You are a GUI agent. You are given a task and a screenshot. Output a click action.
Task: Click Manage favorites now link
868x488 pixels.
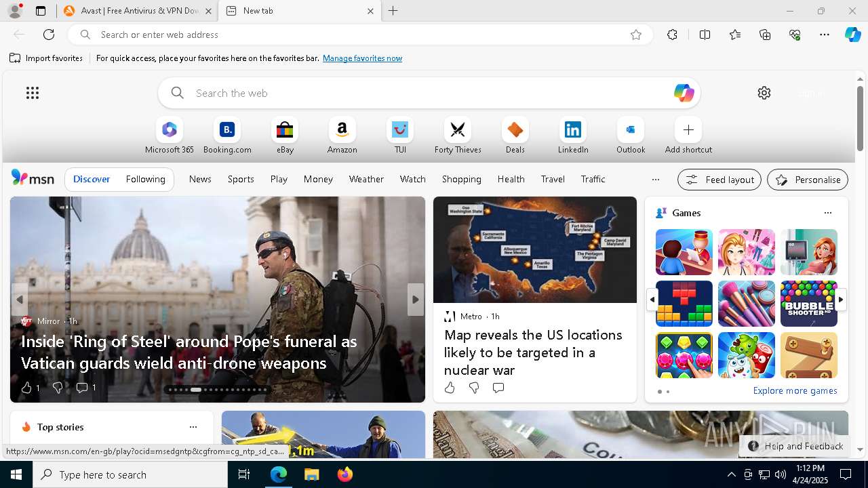tap(362, 58)
